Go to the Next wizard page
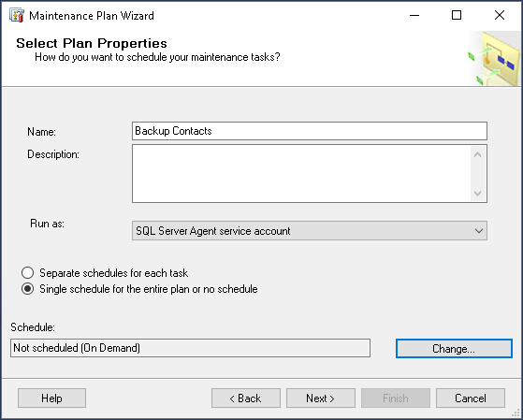This screenshot has width=523, height=420. (x=321, y=398)
